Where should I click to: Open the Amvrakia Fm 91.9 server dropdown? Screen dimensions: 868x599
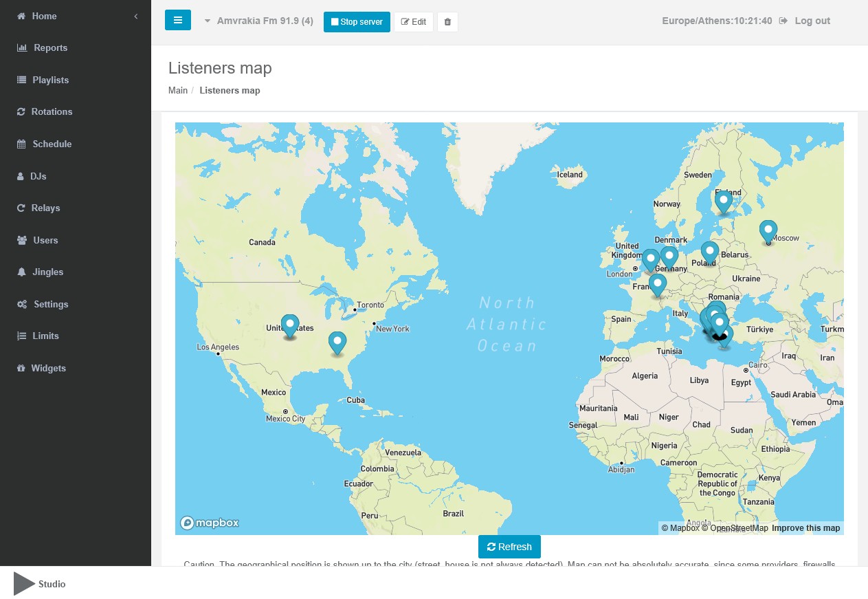[x=258, y=21]
